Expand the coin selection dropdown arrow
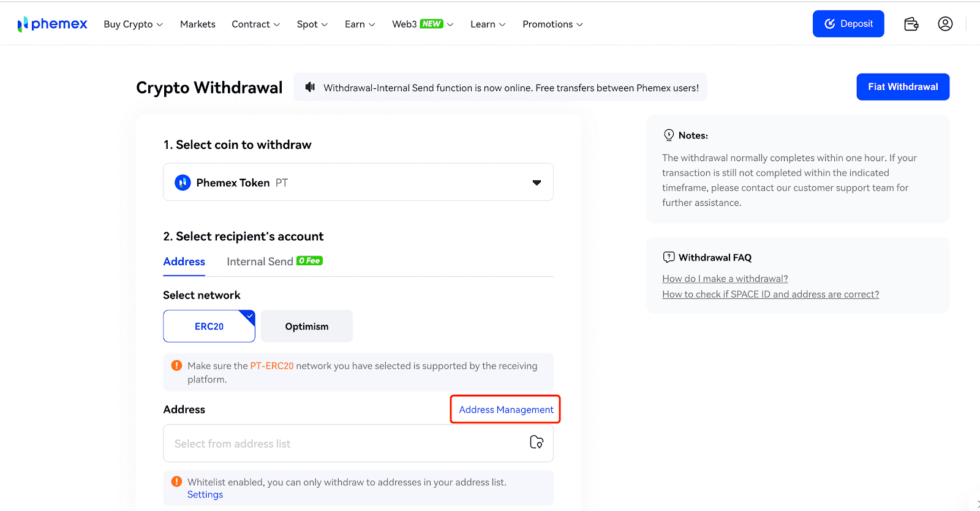The height and width of the screenshot is (511, 980). point(537,183)
